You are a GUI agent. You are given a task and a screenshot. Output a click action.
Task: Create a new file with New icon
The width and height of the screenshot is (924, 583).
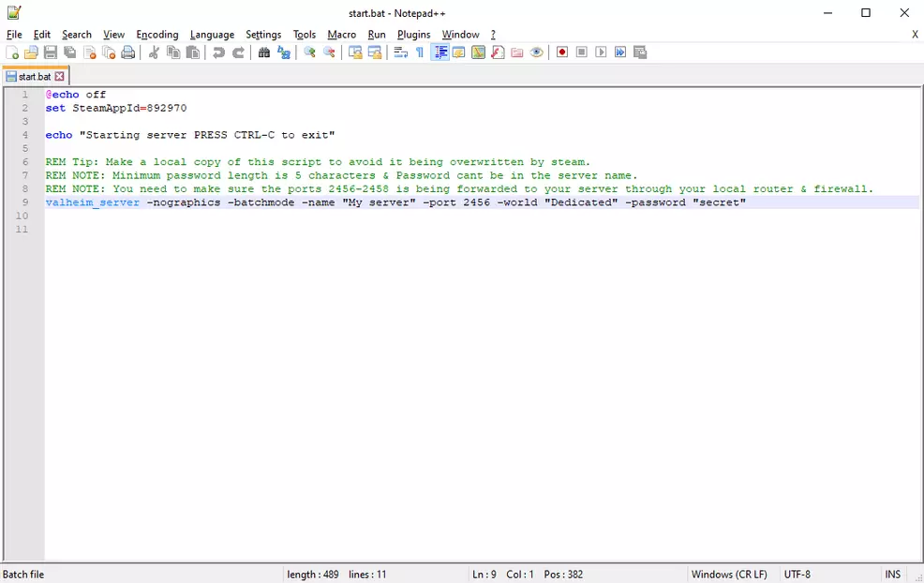12,52
